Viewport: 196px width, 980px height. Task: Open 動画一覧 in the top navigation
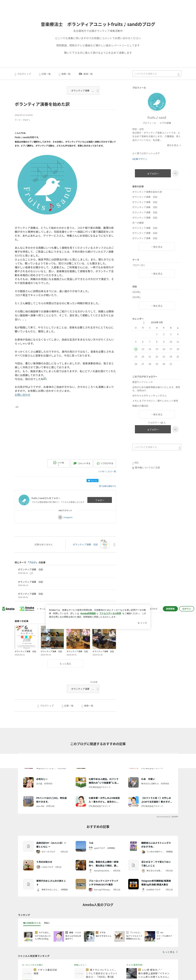pyautogui.click(x=86, y=74)
